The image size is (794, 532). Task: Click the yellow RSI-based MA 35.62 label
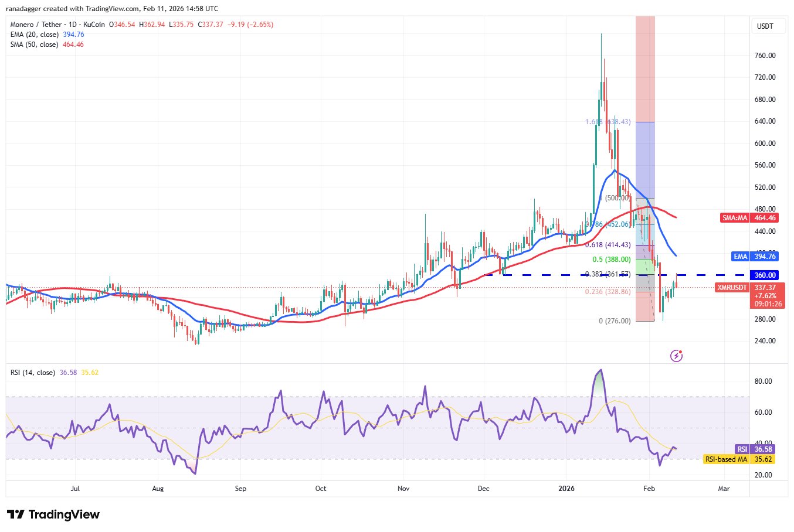click(x=739, y=459)
